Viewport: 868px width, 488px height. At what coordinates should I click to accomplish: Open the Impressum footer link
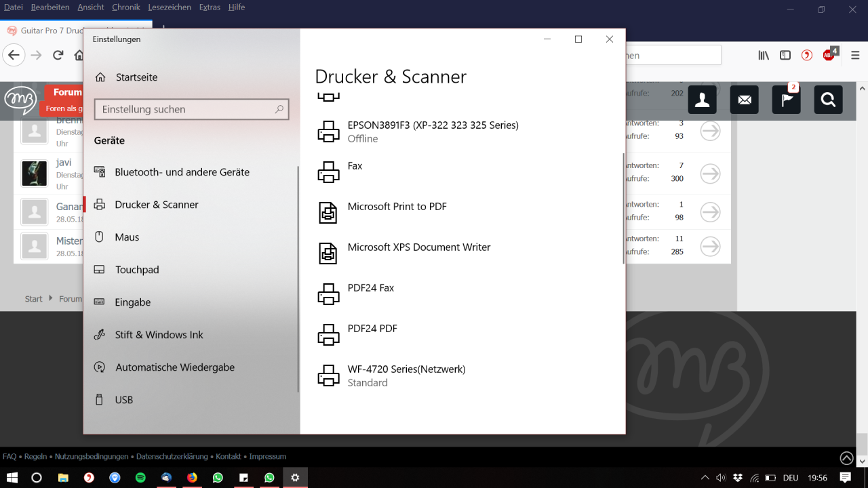click(x=267, y=457)
